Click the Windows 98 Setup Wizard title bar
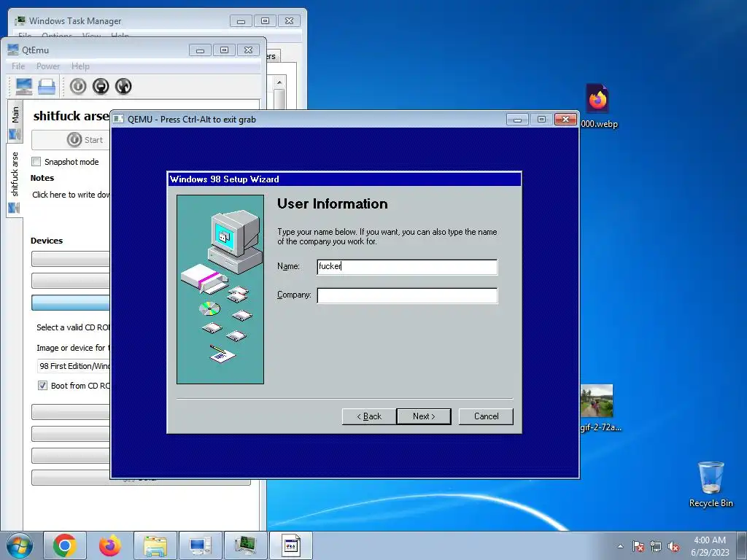The width and height of the screenshot is (747, 560). click(344, 179)
